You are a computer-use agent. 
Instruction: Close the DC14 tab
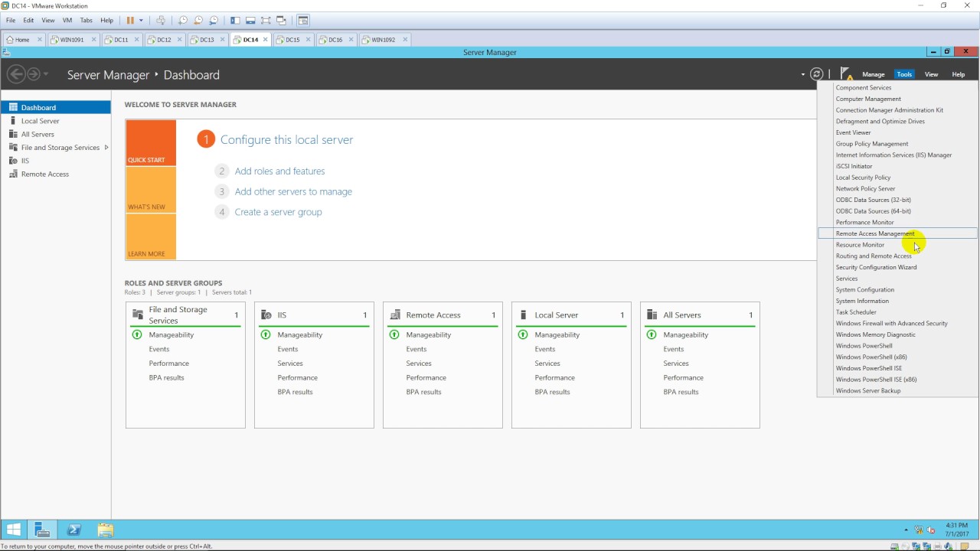tap(266, 39)
